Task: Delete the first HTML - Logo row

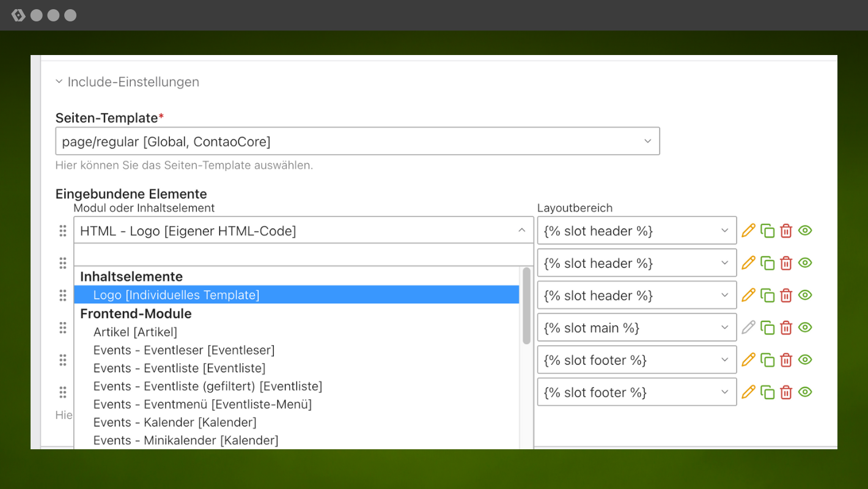Action: point(786,230)
